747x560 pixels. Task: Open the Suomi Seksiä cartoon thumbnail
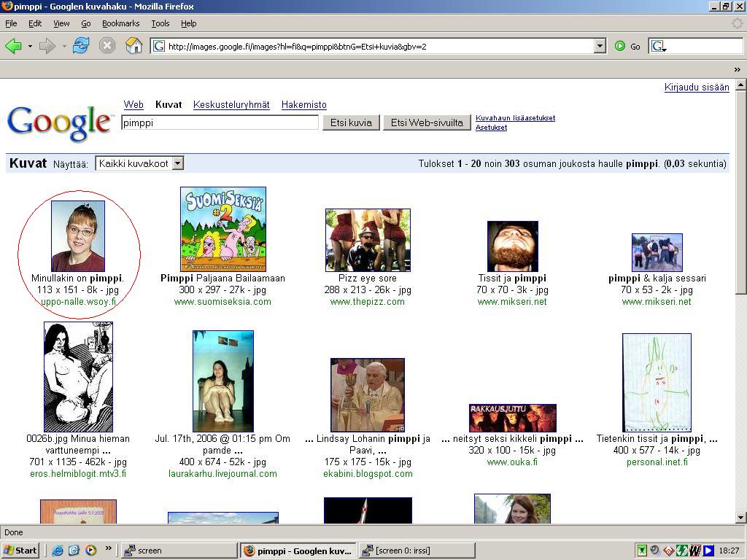tap(223, 229)
